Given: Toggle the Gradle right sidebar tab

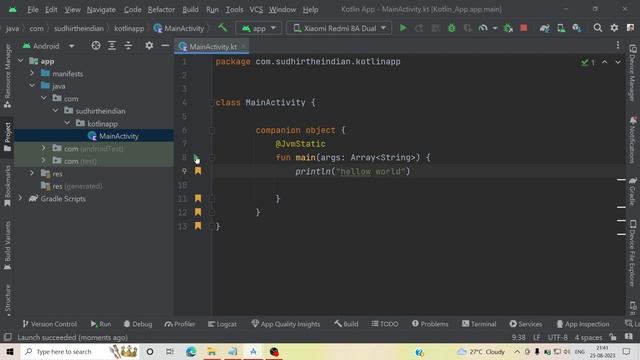Looking at the screenshot, I should [x=632, y=192].
